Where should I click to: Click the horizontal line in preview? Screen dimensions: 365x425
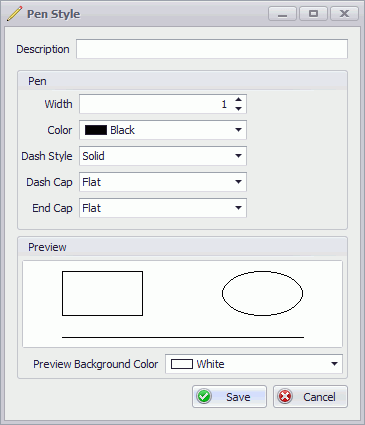183,337
